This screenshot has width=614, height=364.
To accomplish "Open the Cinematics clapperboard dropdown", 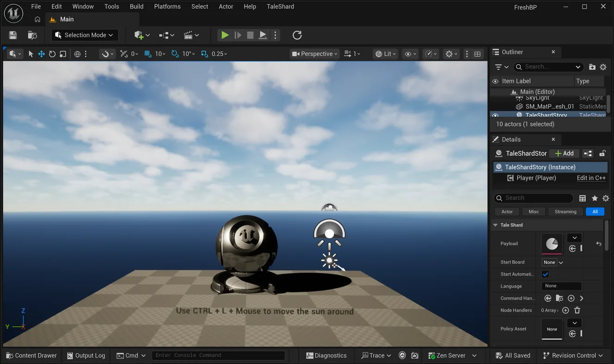I will (x=191, y=35).
